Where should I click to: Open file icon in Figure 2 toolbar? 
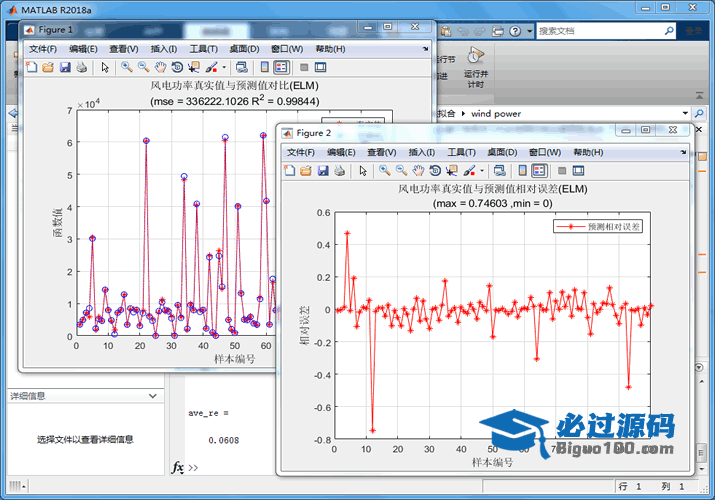306,171
